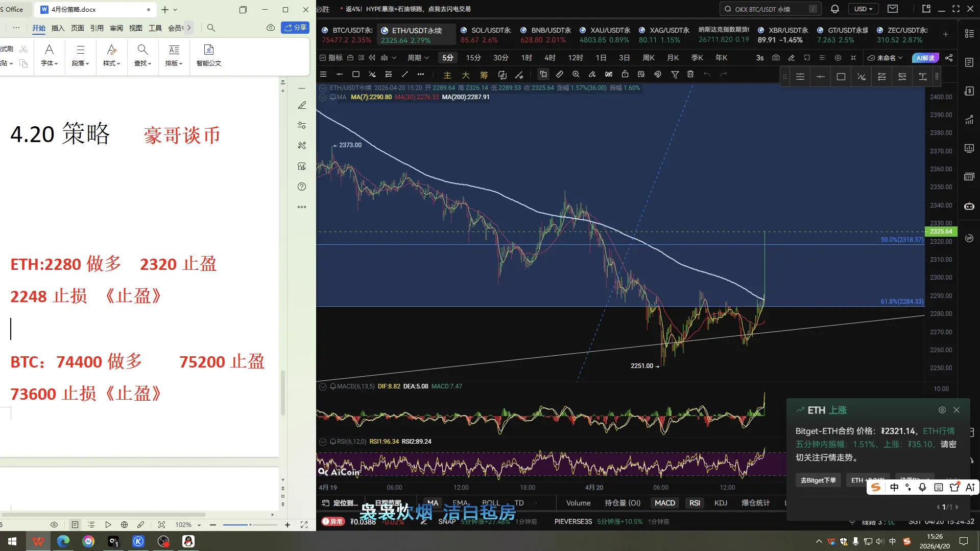
Task: Click the 去Bitget下单 button
Action: pyautogui.click(x=818, y=480)
